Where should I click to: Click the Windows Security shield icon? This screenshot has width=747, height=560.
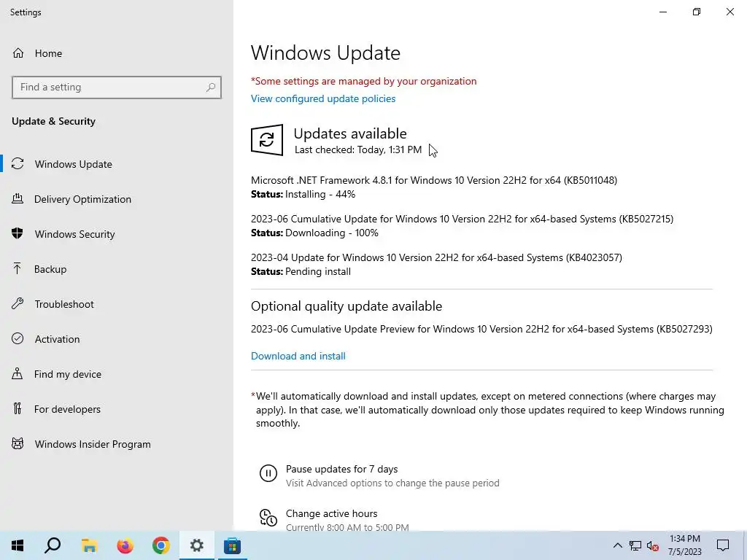point(18,233)
